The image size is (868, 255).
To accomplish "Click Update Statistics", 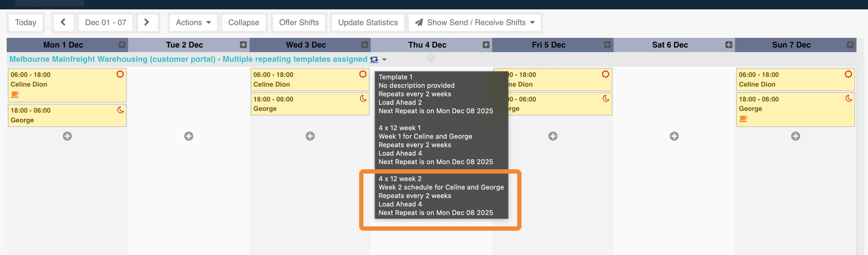I will pos(368,23).
